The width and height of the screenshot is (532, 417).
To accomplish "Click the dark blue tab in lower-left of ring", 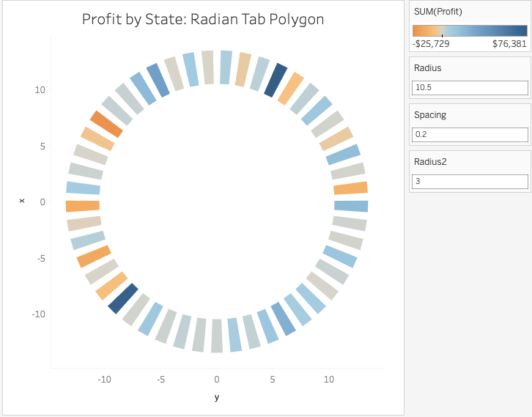I will coord(122,299).
